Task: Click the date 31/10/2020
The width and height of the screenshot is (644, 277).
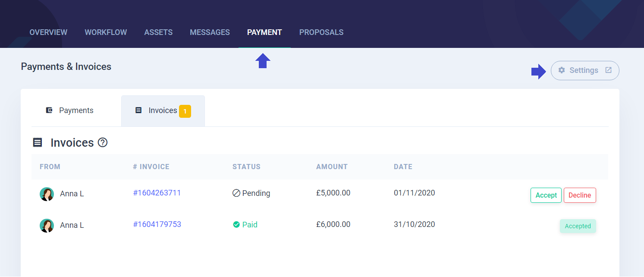Action: [x=415, y=224]
